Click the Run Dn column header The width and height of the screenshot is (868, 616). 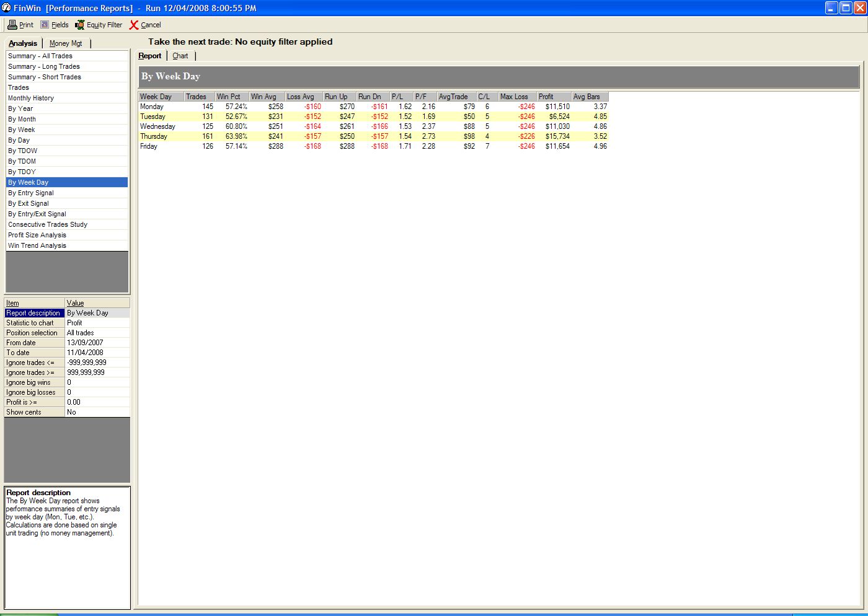point(373,97)
